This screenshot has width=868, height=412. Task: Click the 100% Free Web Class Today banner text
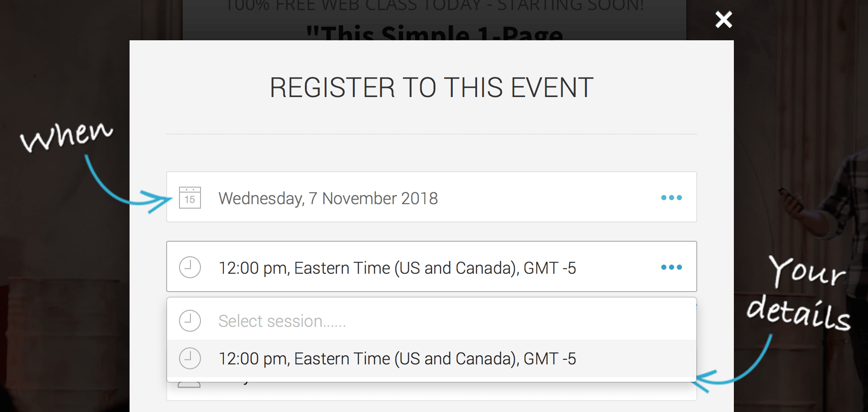(434, 5)
